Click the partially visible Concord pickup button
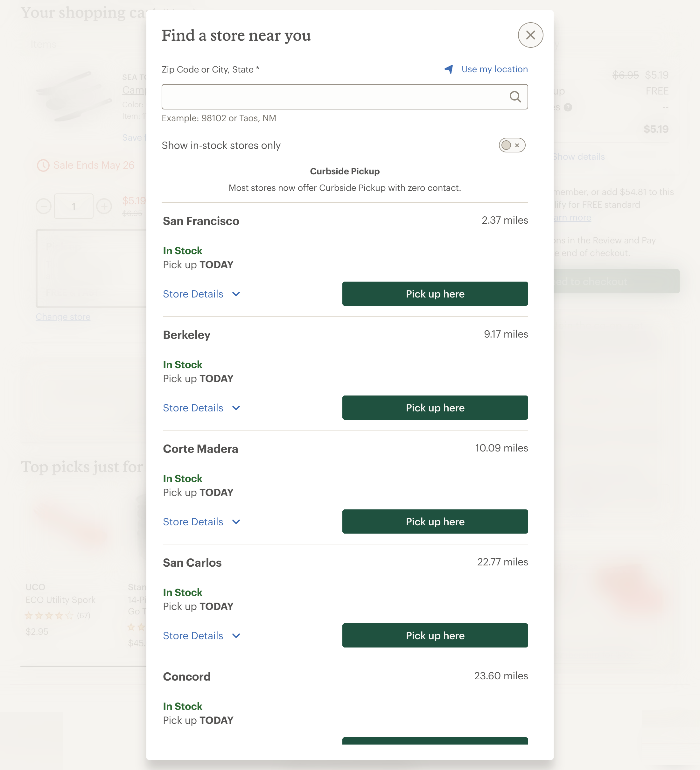 435,741
